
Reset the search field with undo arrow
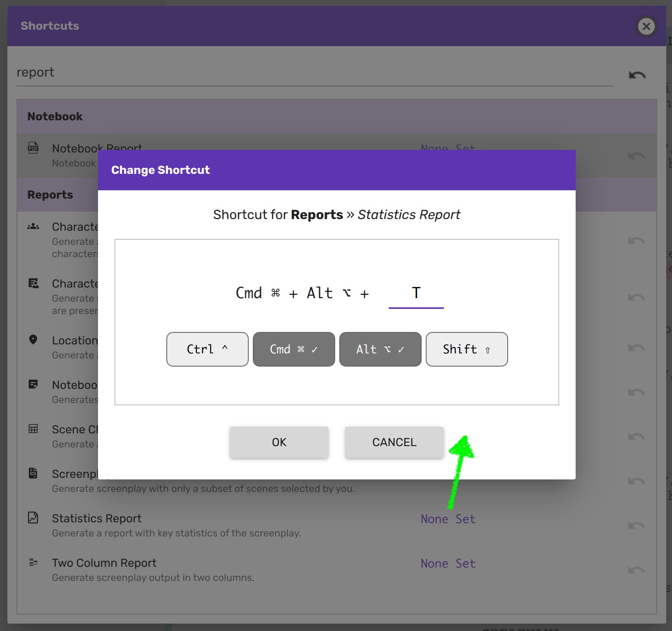tap(637, 75)
